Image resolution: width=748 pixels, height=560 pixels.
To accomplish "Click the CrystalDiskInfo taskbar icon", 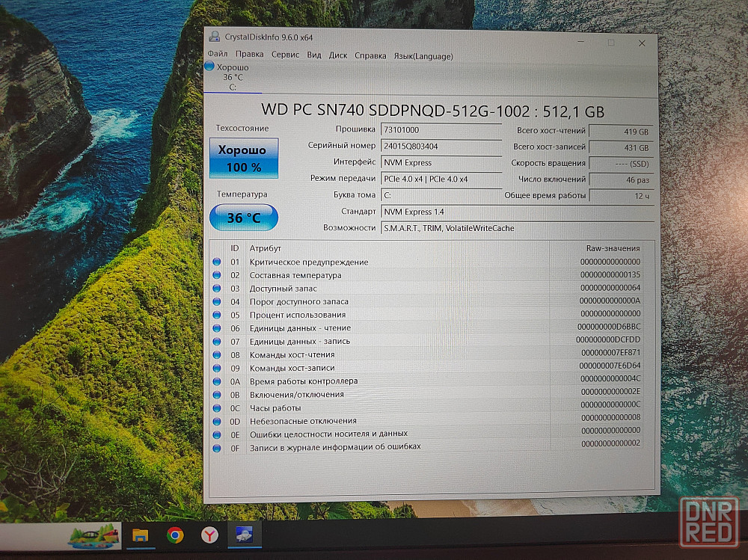I will [x=245, y=535].
